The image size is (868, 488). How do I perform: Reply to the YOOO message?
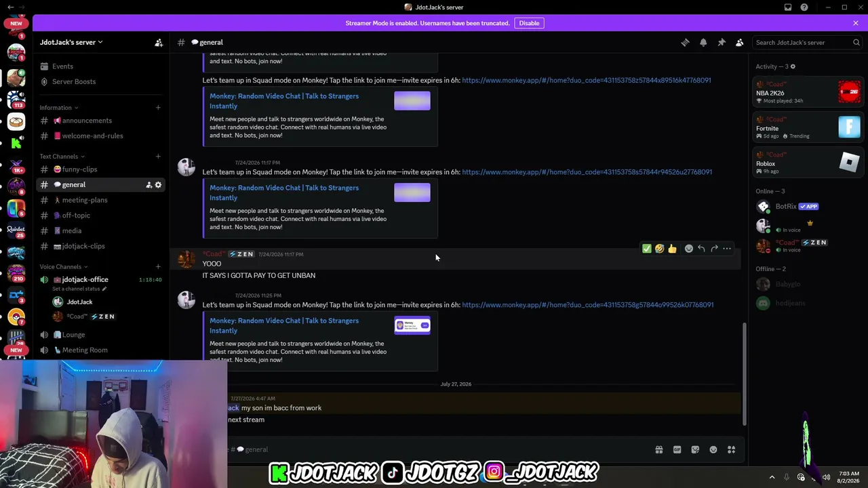[701, 249]
